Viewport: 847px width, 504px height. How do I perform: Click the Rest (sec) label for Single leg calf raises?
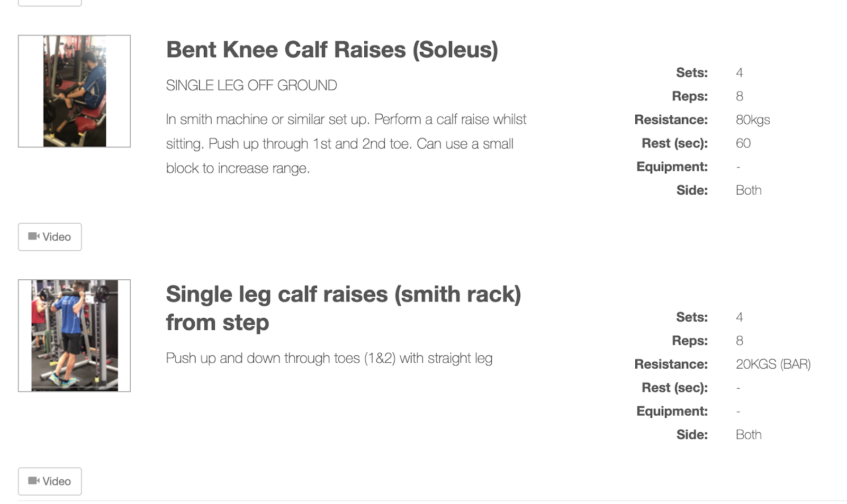click(674, 388)
